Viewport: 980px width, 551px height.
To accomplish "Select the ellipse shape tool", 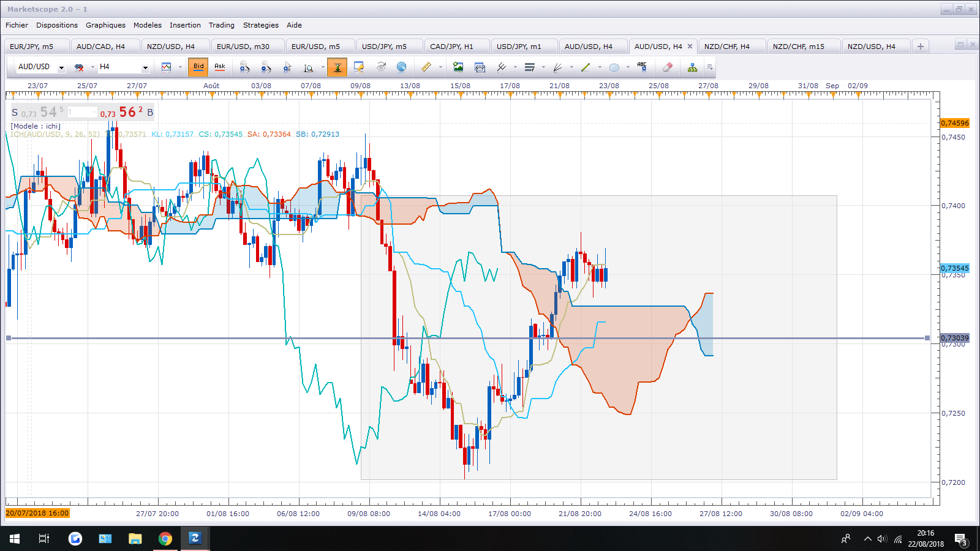I will point(614,67).
